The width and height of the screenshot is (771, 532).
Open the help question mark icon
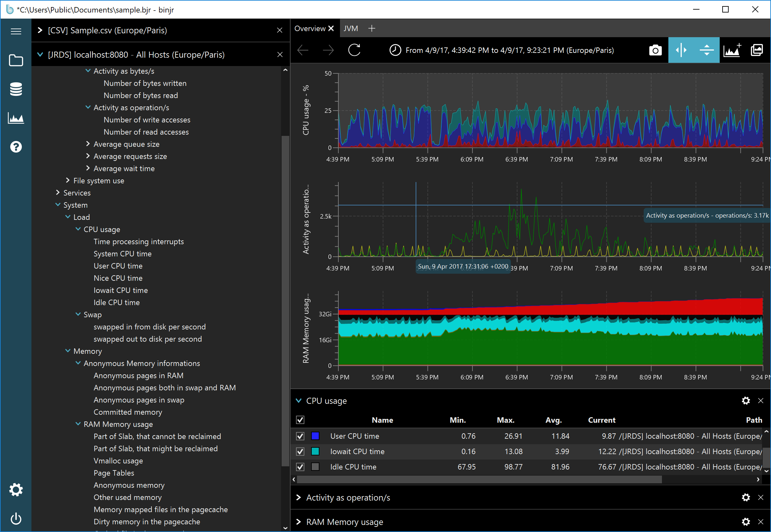16,147
